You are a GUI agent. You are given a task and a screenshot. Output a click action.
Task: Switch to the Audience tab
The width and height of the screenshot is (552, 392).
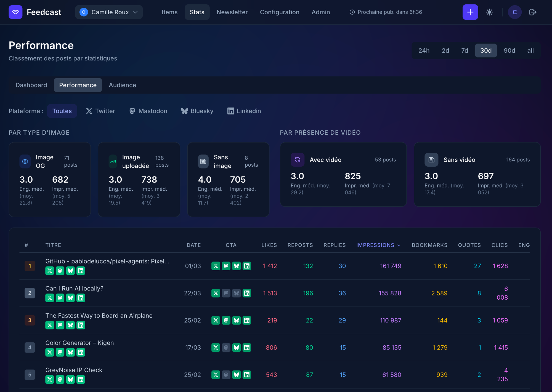click(122, 85)
